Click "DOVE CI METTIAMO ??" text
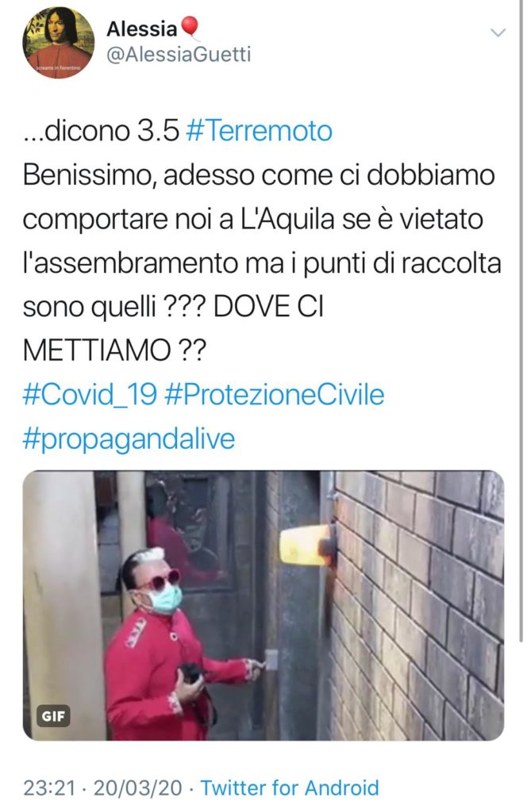The image size is (527, 812). click(x=172, y=329)
